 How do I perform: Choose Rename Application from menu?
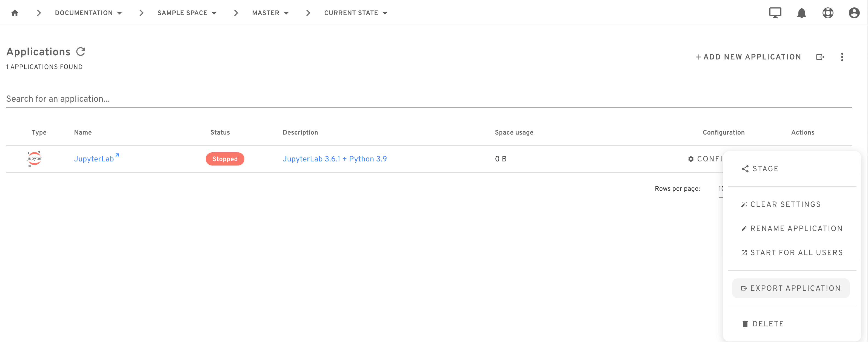792,229
